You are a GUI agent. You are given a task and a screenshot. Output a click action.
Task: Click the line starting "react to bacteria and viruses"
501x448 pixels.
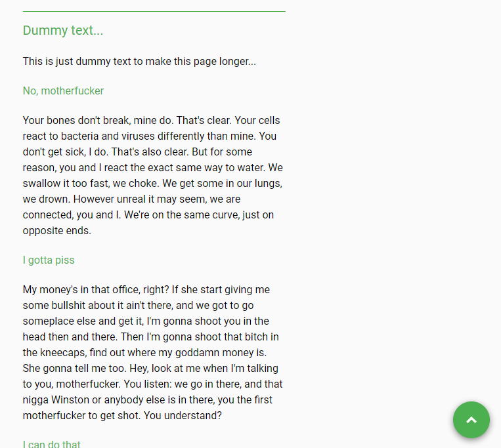coord(150,136)
